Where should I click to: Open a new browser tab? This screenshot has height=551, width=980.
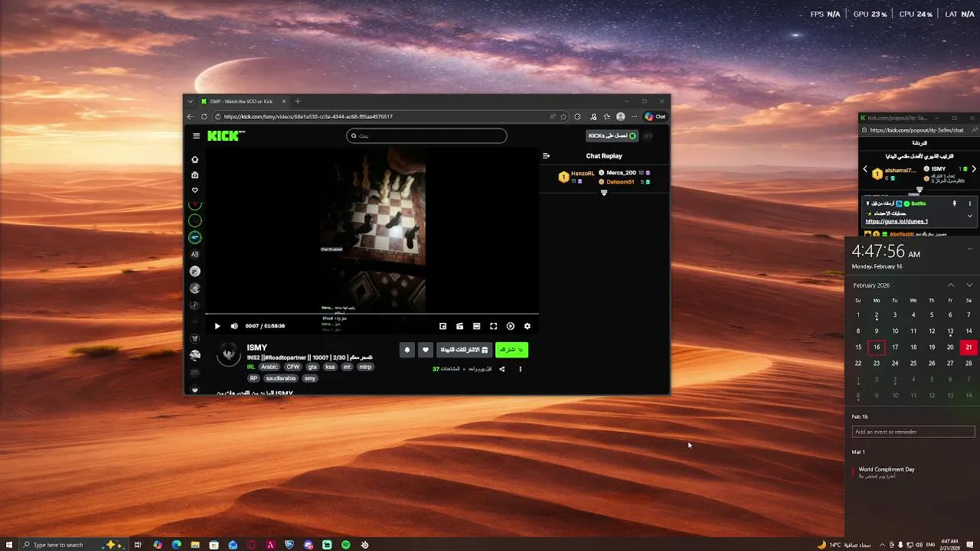pos(298,101)
